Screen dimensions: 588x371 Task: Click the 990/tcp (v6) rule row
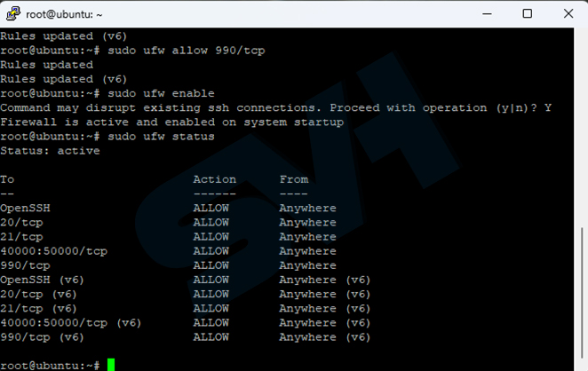click(x=186, y=337)
